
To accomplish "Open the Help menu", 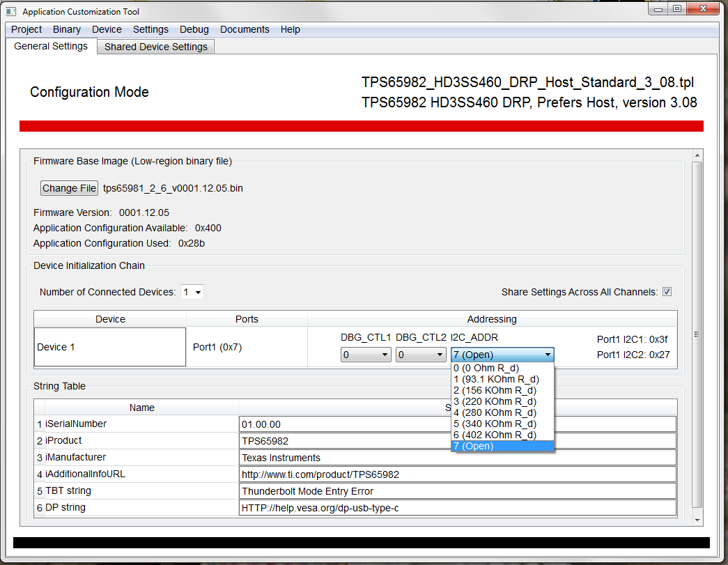I will 291,29.
